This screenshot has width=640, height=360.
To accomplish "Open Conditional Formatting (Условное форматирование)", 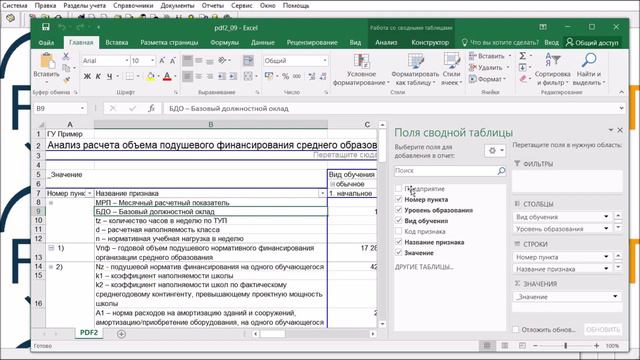I will (x=361, y=69).
